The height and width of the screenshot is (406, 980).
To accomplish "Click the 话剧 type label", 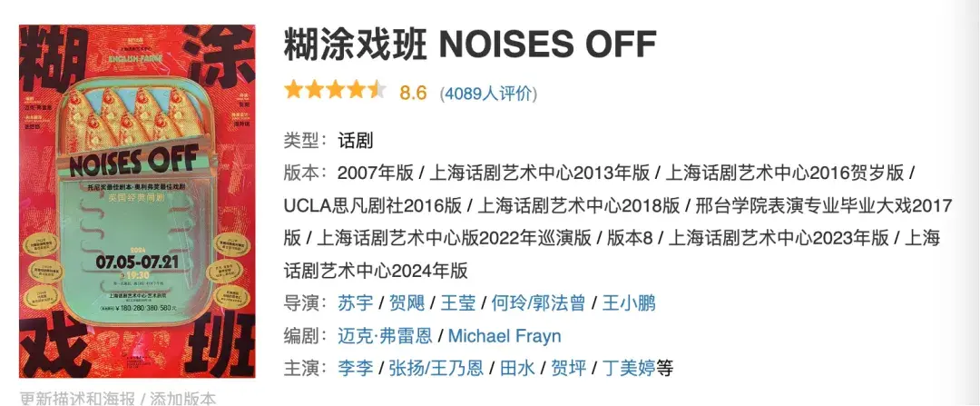I will (x=355, y=140).
